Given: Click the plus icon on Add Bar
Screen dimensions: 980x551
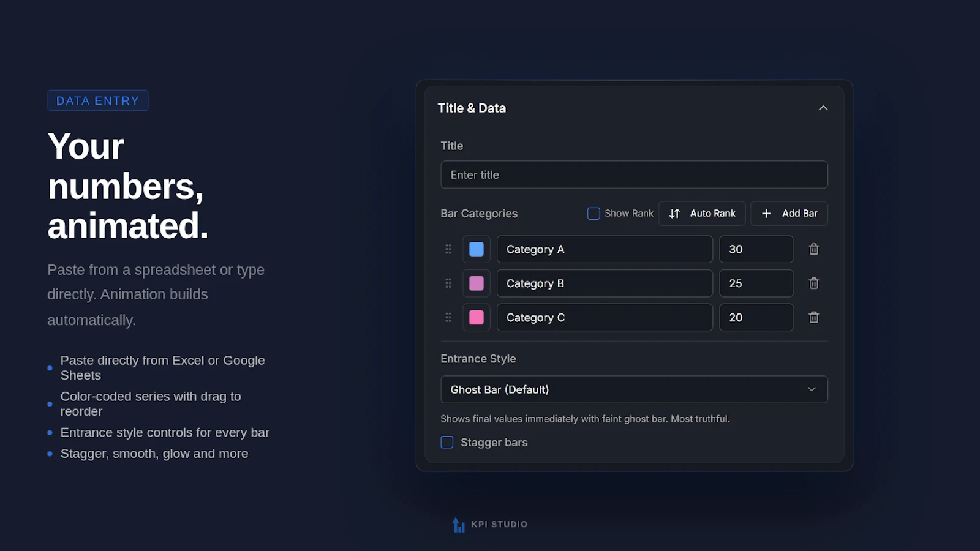Looking at the screenshot, I should coord(766,213).
